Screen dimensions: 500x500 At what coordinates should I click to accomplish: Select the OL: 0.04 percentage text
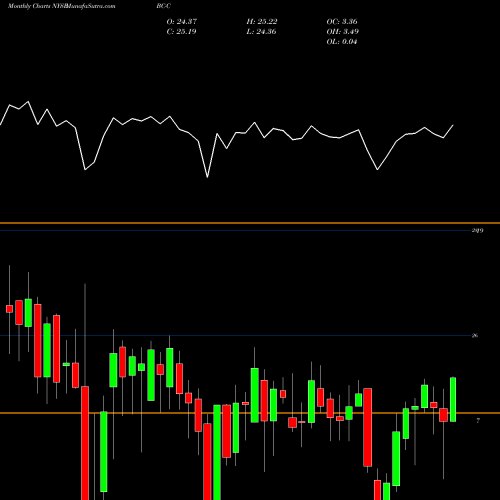(x=342, y=42)
